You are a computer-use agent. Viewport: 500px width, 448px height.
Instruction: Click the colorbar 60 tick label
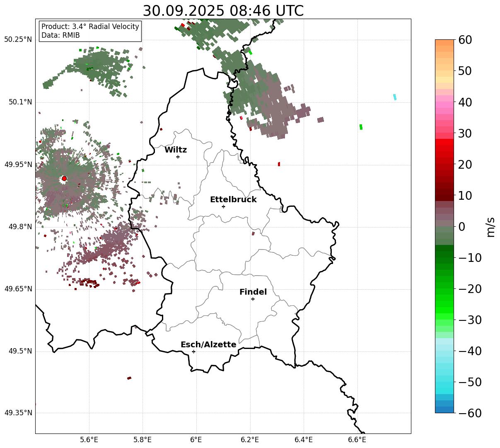coord(465,40)
